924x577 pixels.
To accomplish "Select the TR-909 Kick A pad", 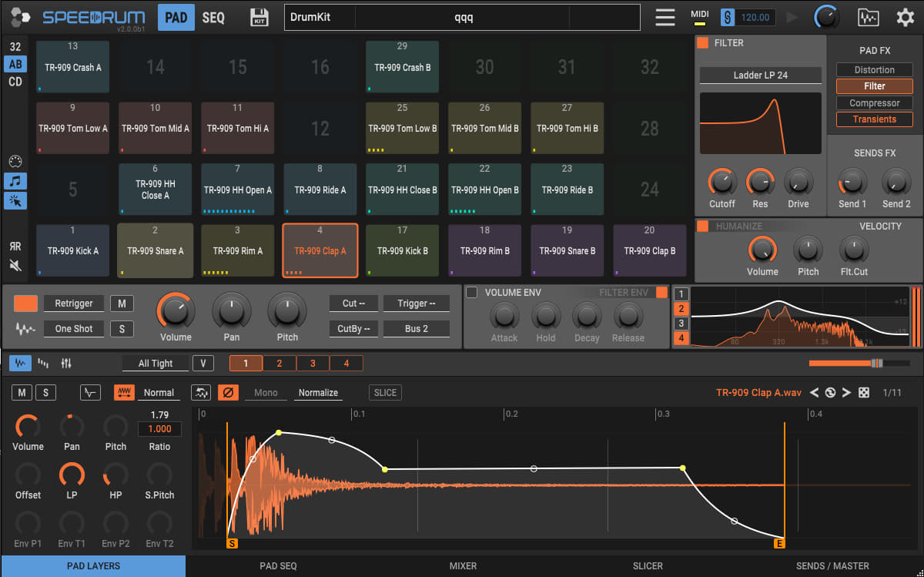I will click(x=73, y=250).
